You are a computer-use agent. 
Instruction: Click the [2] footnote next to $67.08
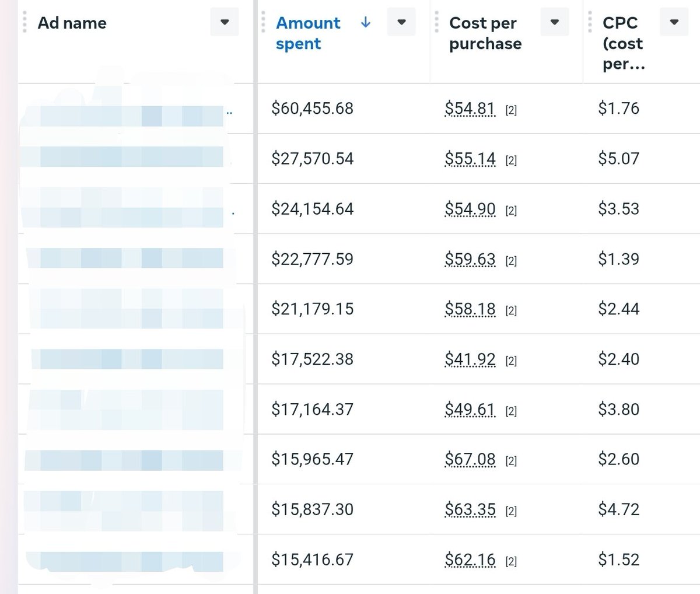[511, 461]
